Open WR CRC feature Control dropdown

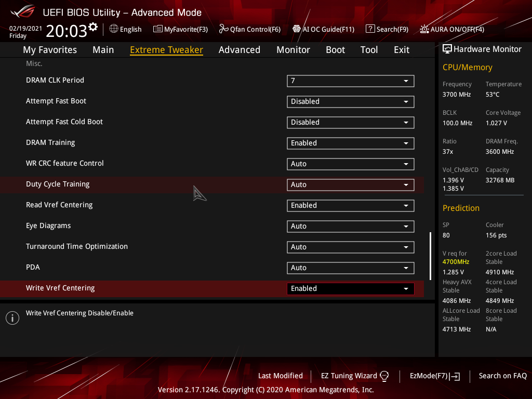pos(351,164)
